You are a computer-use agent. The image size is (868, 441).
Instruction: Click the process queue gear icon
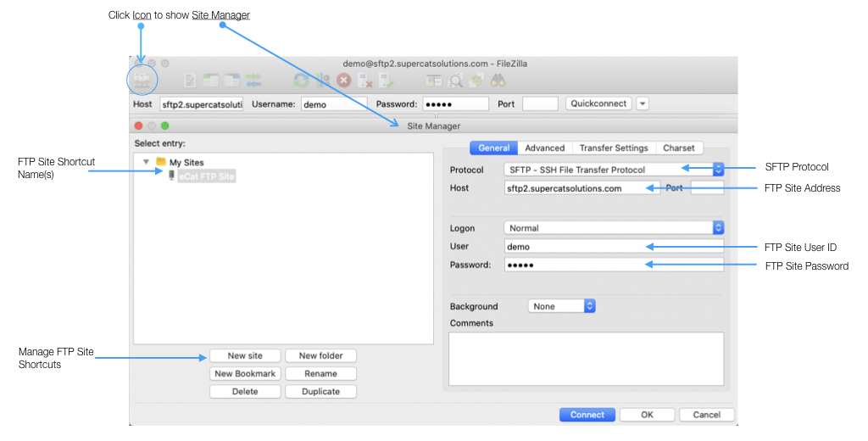click(x=323, y=81)
